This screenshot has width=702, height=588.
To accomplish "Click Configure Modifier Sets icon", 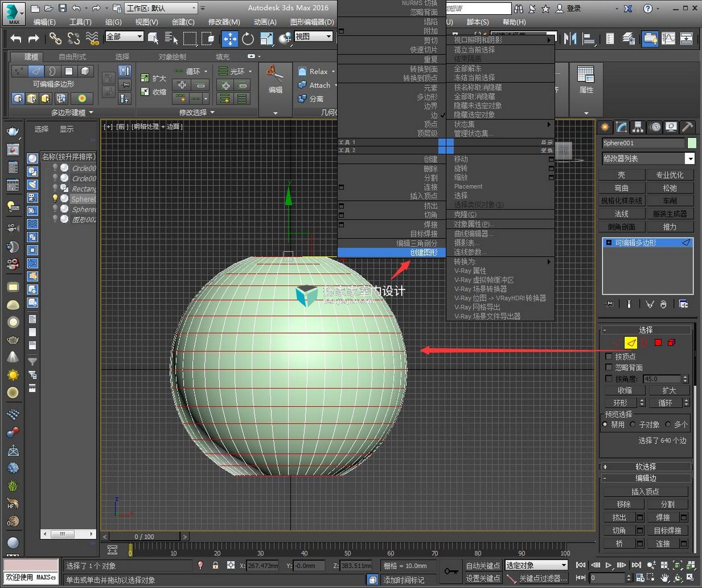I will point(683,304).
